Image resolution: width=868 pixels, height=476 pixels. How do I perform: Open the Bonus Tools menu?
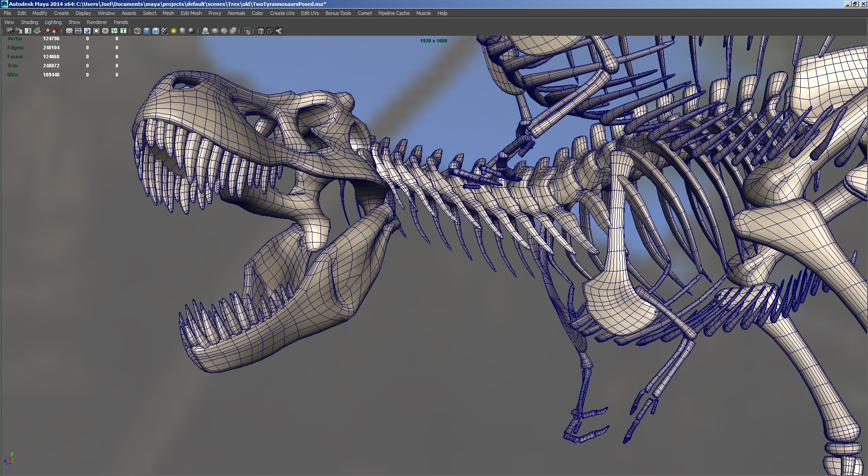click(x=338, y=13)
